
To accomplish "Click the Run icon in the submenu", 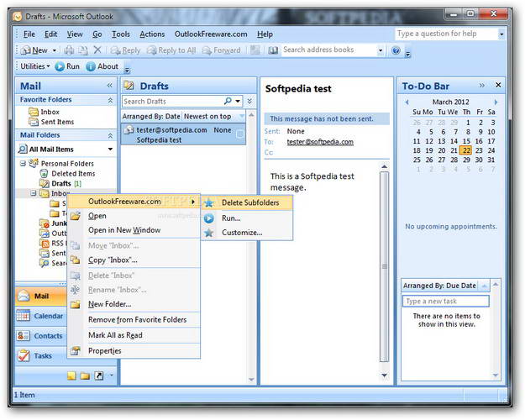I will pyautogui.click(x=209, y=218).
